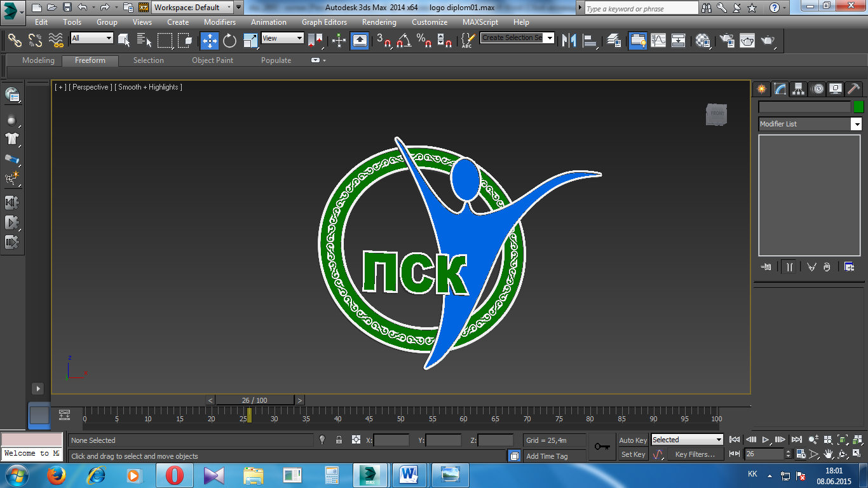Click the Play Animation button

click(766, 439)
